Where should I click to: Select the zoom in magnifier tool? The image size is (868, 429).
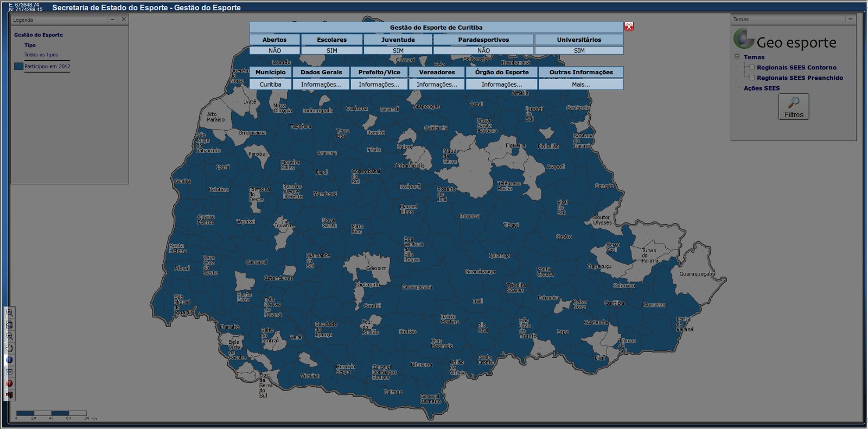pyautogui.click(x=9, y=313)
